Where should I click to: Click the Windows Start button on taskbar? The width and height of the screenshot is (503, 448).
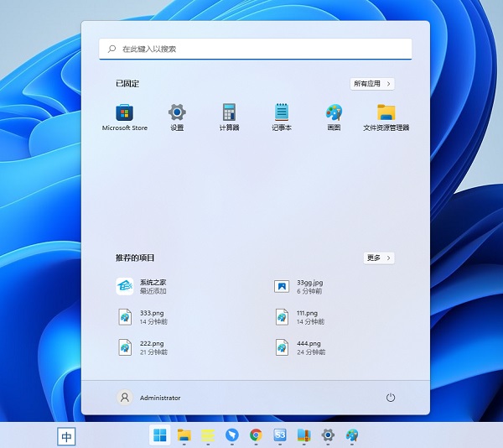[159, 435]
